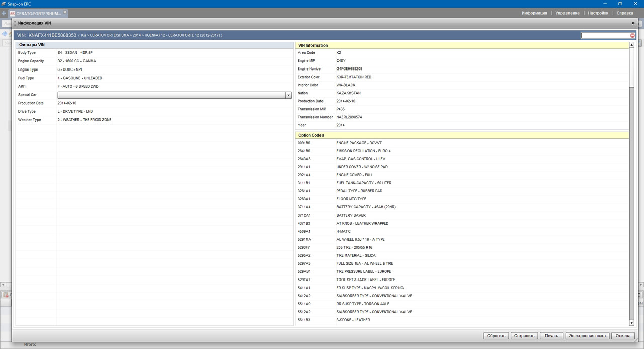Select Fuel Type value 1 - GASOLINE - UNLEADED
This screenshot has height=349, width=644.
click(79, 78)
